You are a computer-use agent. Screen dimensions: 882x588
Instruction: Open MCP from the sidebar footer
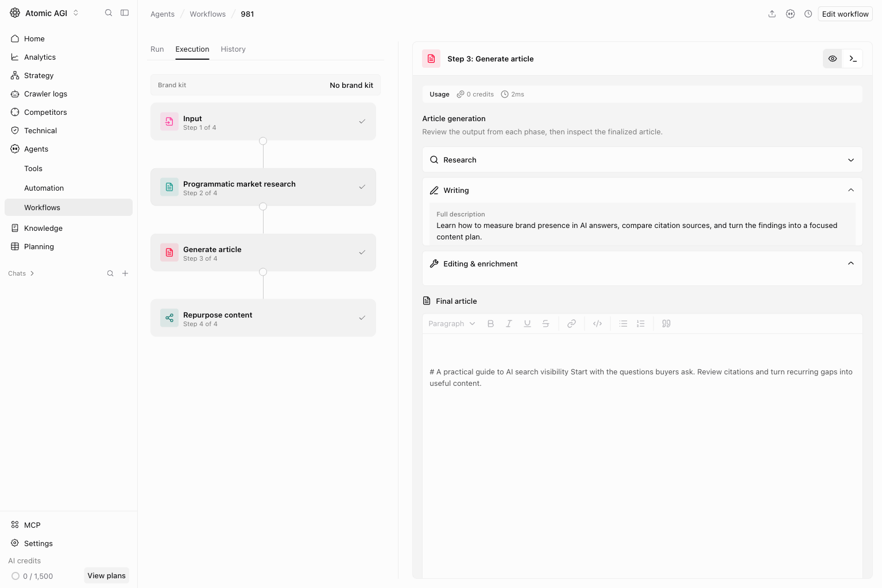tap(68, 525)
